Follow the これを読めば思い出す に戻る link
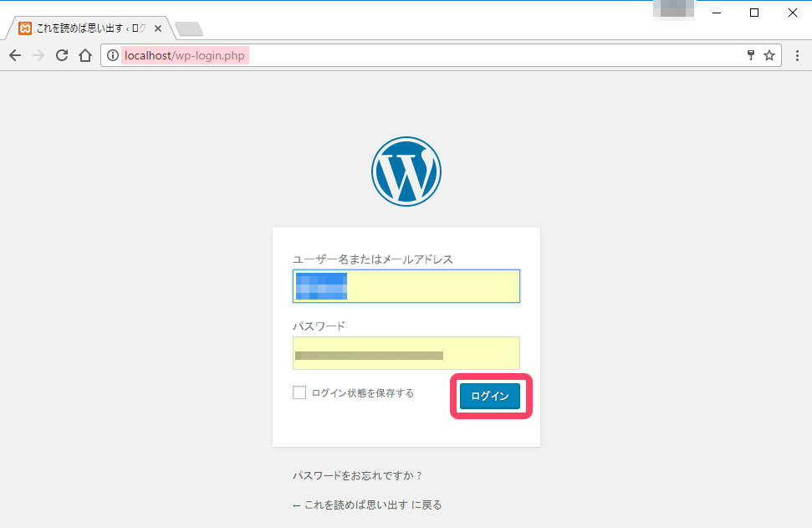 [x=367, y=505]
